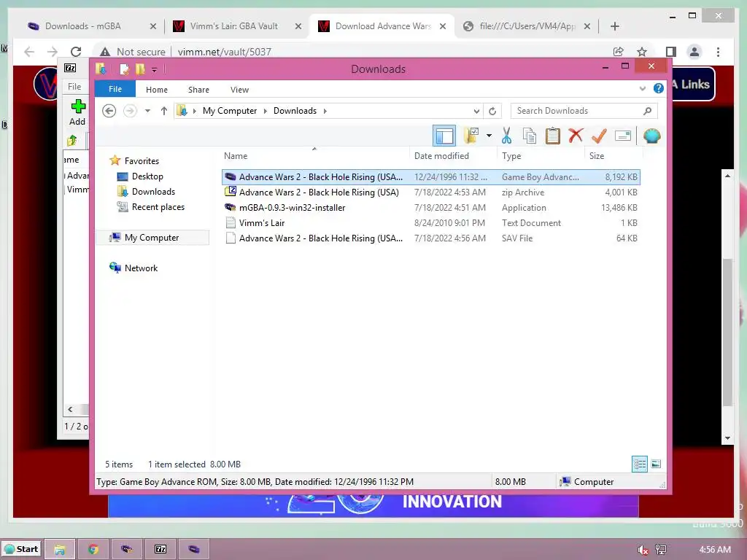The height and width of the screenshot is (560, 747).
Task: Expand the ribbon chevron near help icon
Action: click(642, 88)
